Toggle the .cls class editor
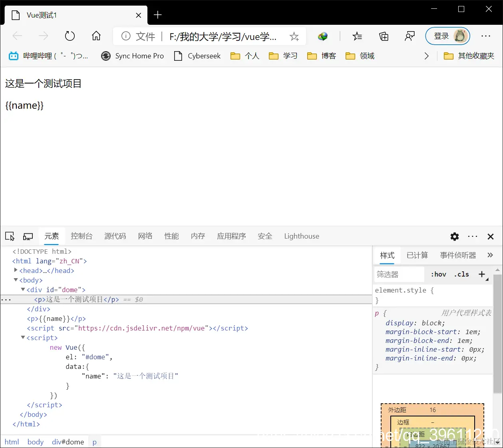The width and height of the screenshot is (503, 448). pos(461,274)
